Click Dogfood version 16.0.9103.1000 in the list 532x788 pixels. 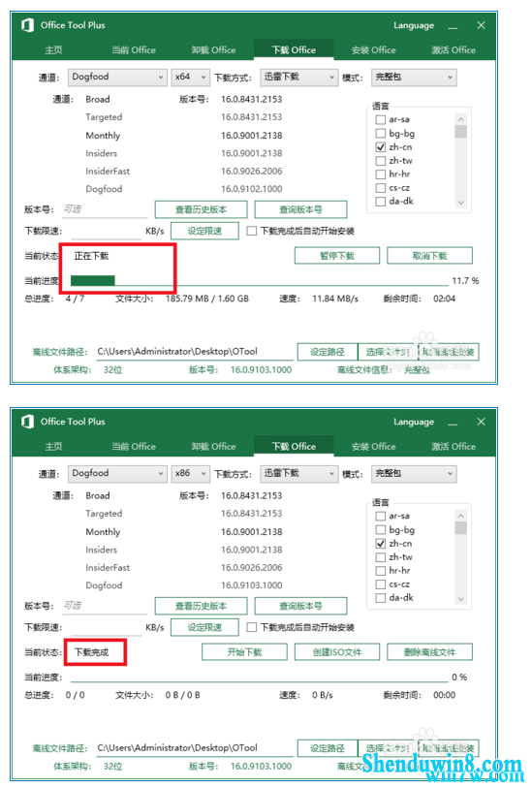(x=251, y=585)
